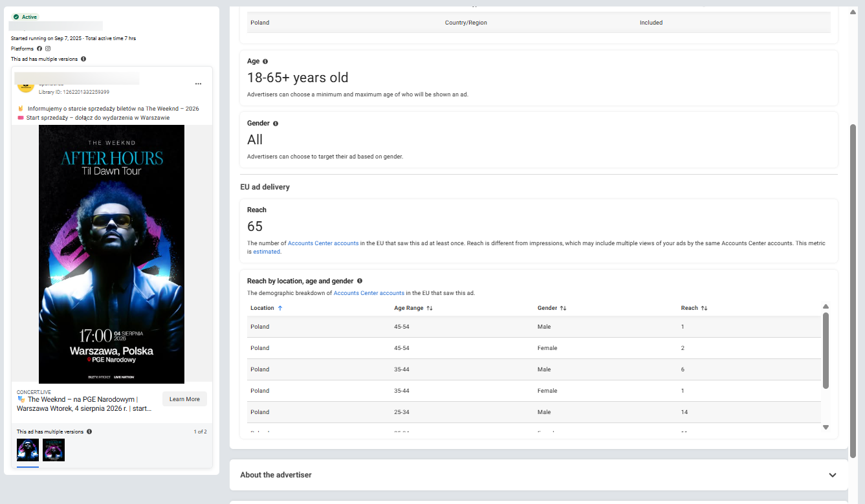The width and height of the screenshot is (865, 504).
Task: Click the info icon beside Age
Action: [x=265, y=61]
